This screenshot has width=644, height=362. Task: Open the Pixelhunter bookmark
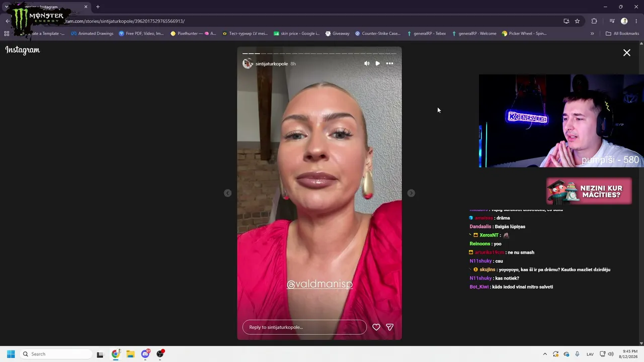(193, 34)
